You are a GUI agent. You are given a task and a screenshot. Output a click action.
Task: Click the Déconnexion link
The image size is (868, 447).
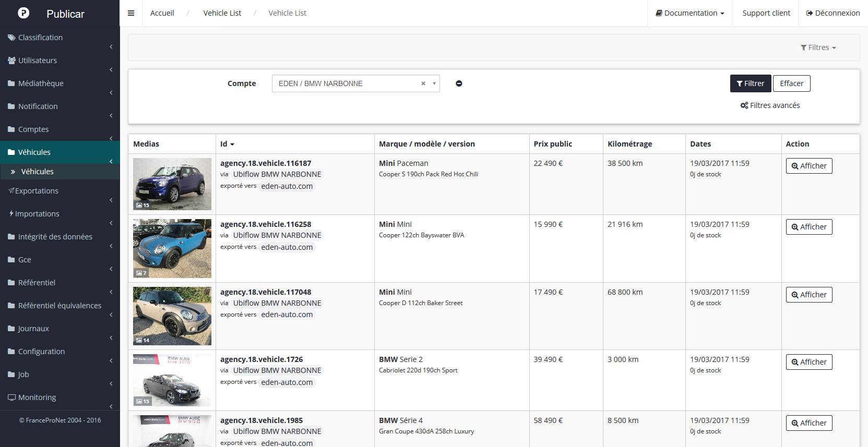(833, 13)
